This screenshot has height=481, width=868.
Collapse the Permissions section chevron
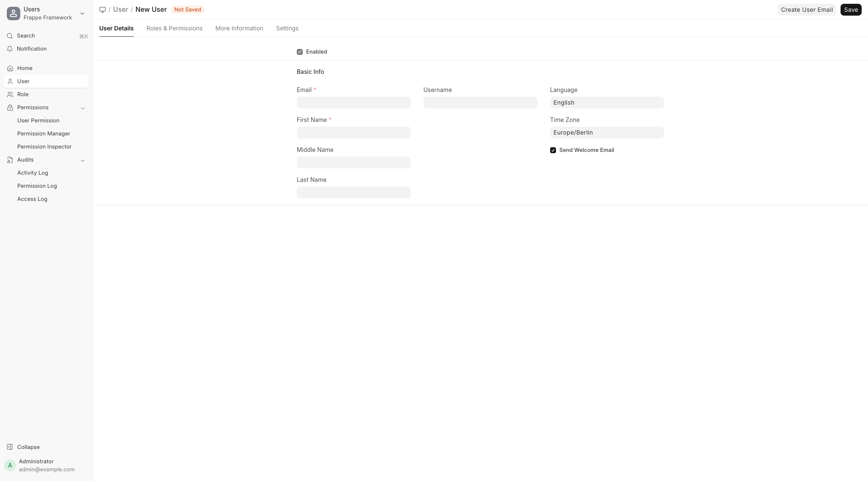83,108
